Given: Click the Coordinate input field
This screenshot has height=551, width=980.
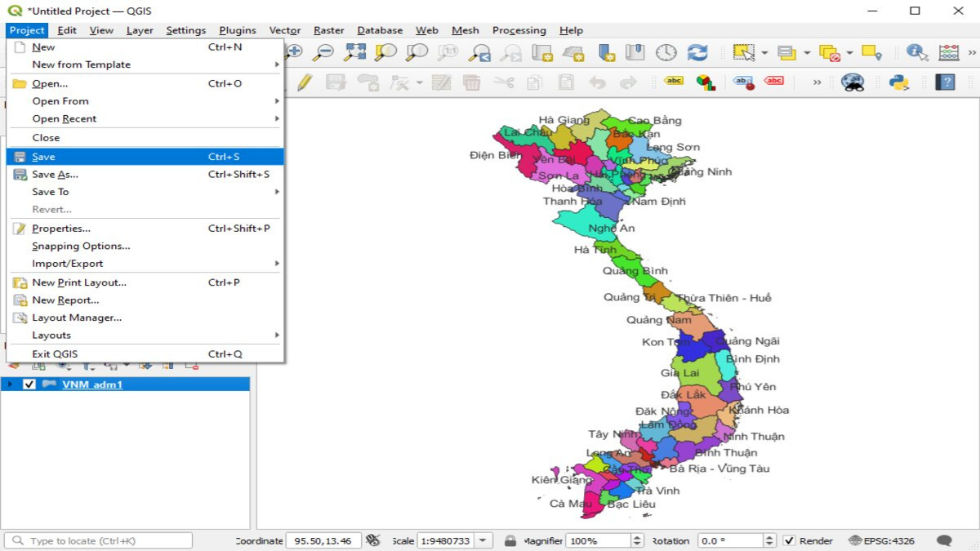Looking at the screenshot, I should point(323,540).
